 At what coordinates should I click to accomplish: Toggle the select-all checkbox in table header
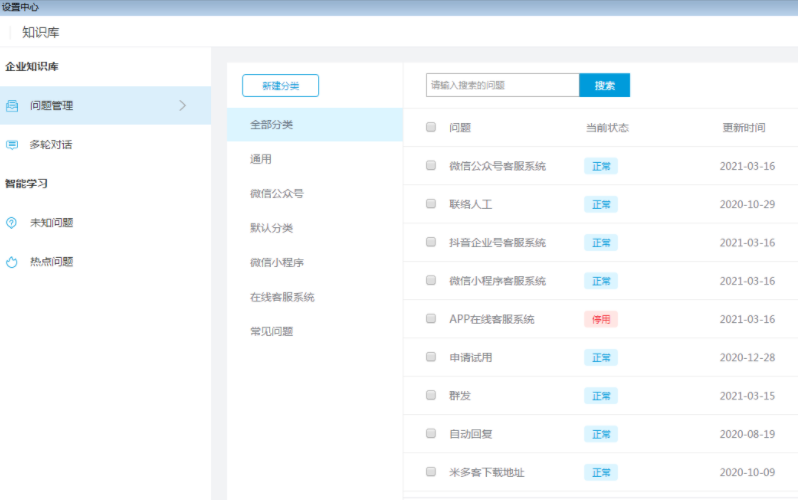pos(431,127)
